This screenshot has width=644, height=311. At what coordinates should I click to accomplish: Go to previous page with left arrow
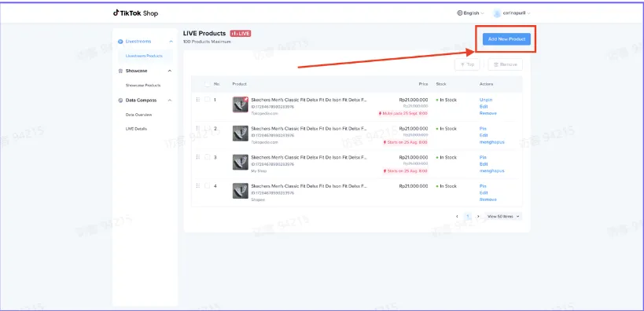pyautogui.click(x=457, y=216)
